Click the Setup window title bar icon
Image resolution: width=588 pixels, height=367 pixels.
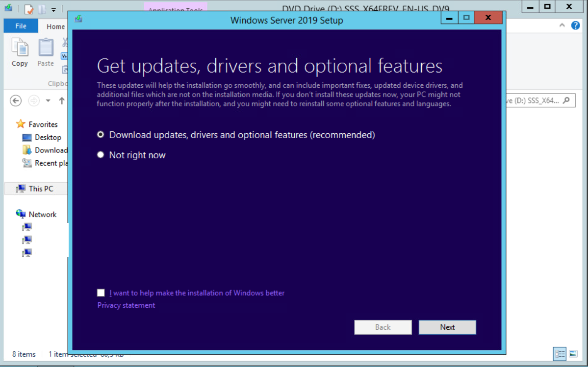pyautogui.click(x=78, y=19)
